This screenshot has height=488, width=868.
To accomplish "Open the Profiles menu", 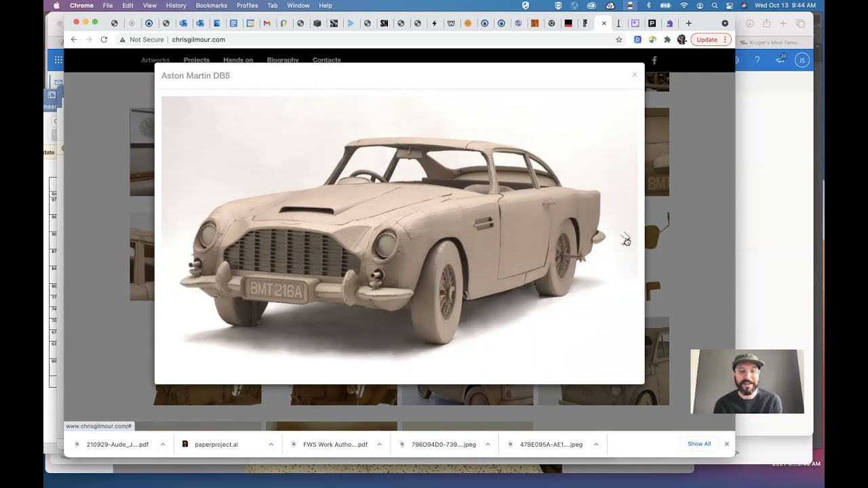I will tap(247, 5).
